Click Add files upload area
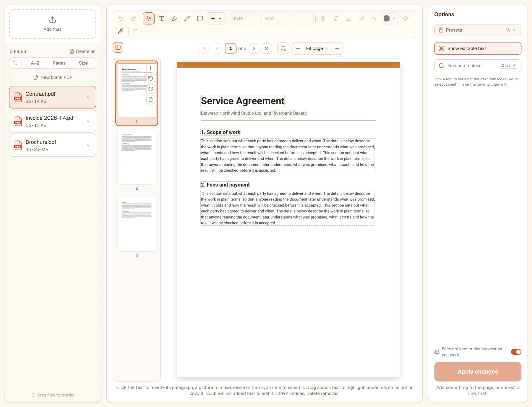Image resolution: width=532 pixels, height=407 pixels. (x=53, y=24)
